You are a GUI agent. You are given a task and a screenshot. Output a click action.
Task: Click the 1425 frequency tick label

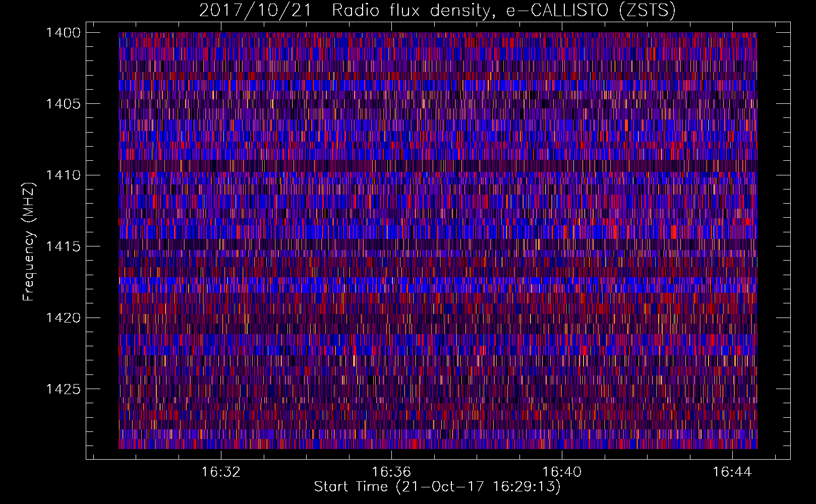63,389
